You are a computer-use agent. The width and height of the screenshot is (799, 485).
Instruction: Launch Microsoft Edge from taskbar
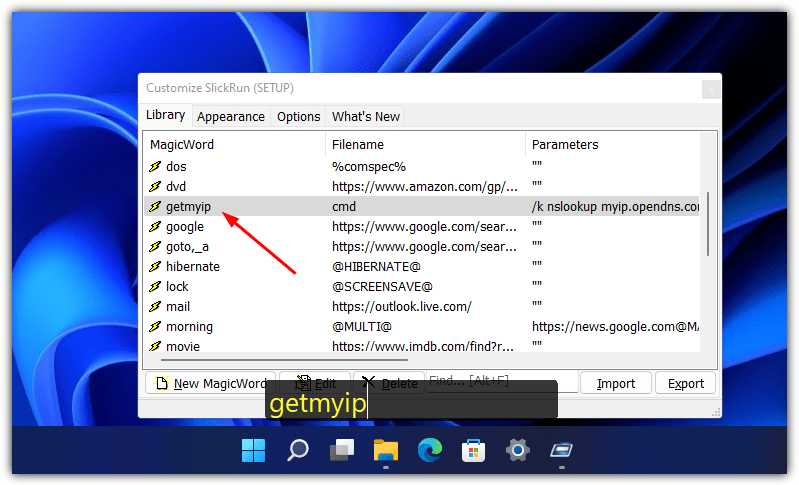click(430, 450)
